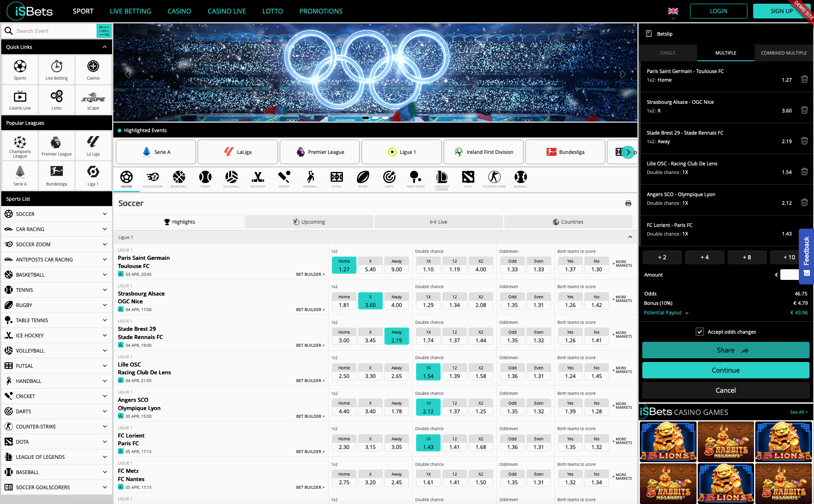Collapse the Ligue 1 events group
Viewport: 814px width, 504px height.
pos(630,237)
